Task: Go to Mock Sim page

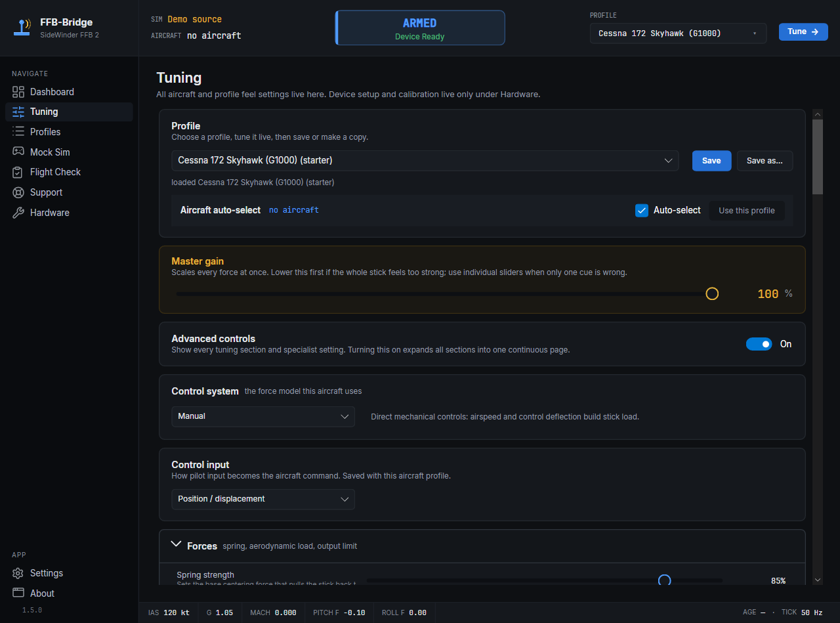Action: [69, 152]
